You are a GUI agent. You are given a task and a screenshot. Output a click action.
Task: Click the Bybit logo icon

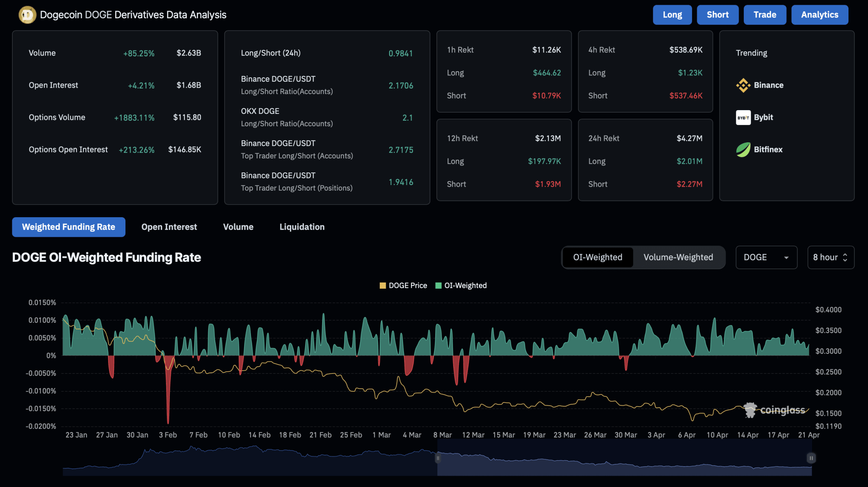[x=743, y=117]
